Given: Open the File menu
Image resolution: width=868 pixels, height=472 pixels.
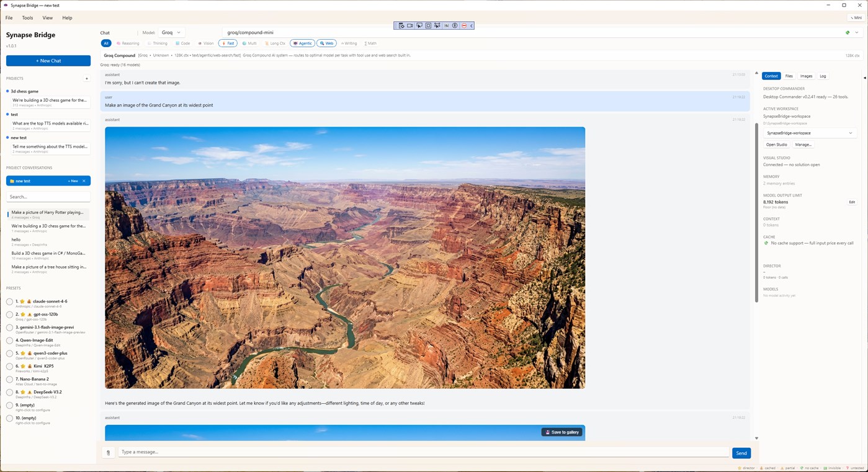Looking at the screenshot, I should click(x=9, y=18).
